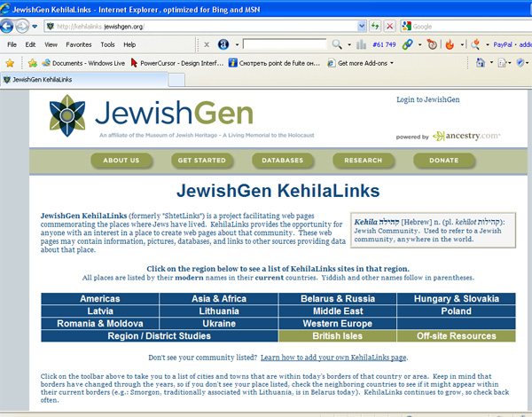Open a new blank tab
Screen dimensions: 532x417
[x=176, y=80]
